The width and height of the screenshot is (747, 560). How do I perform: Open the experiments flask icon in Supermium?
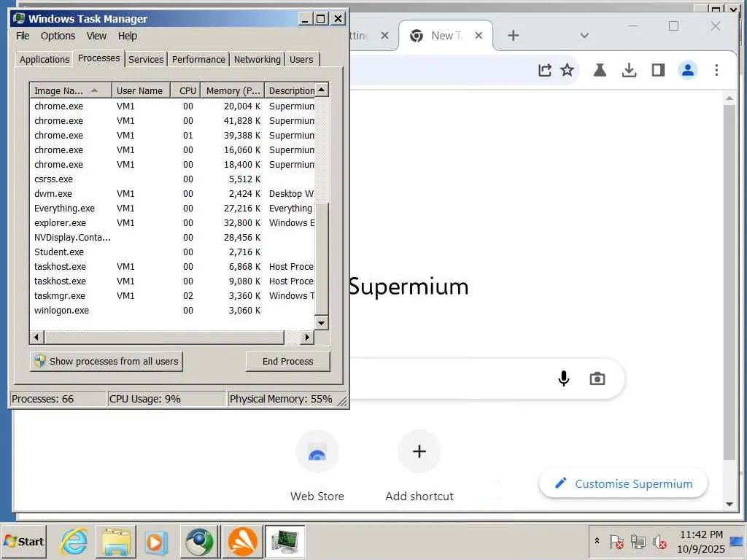600,71
